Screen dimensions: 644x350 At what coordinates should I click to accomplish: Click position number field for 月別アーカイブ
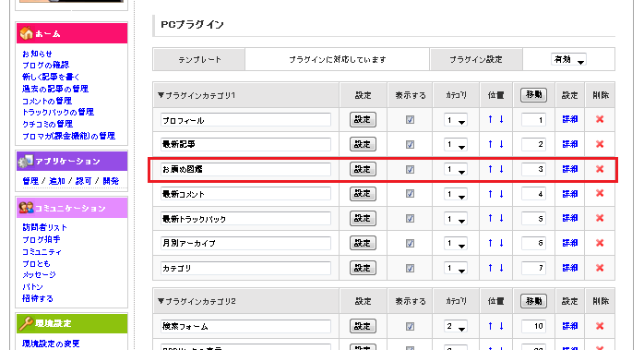(533, 243)
